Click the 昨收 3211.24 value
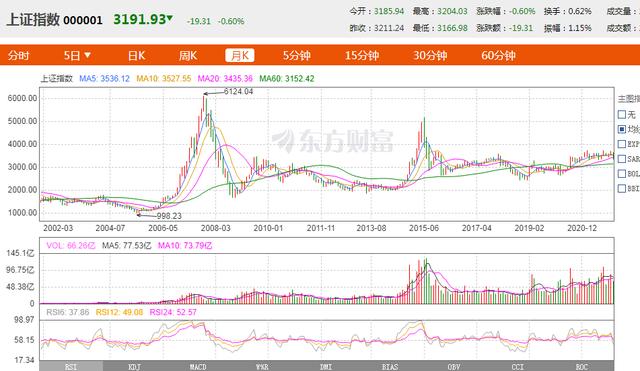Viewport: 640px width, 371px height. 389,28
